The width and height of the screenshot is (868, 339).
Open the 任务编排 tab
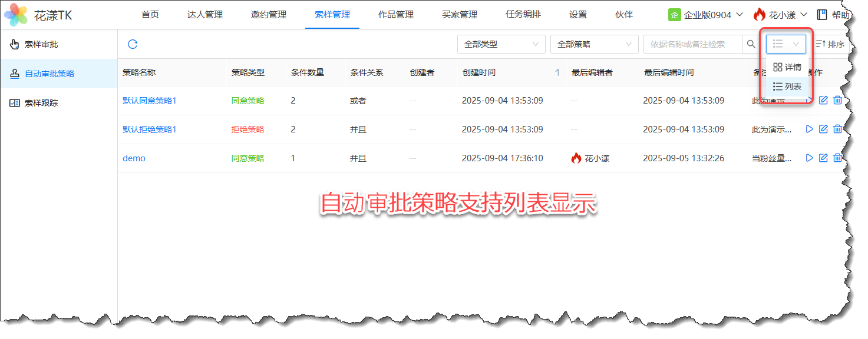click(x=523, y=15)
